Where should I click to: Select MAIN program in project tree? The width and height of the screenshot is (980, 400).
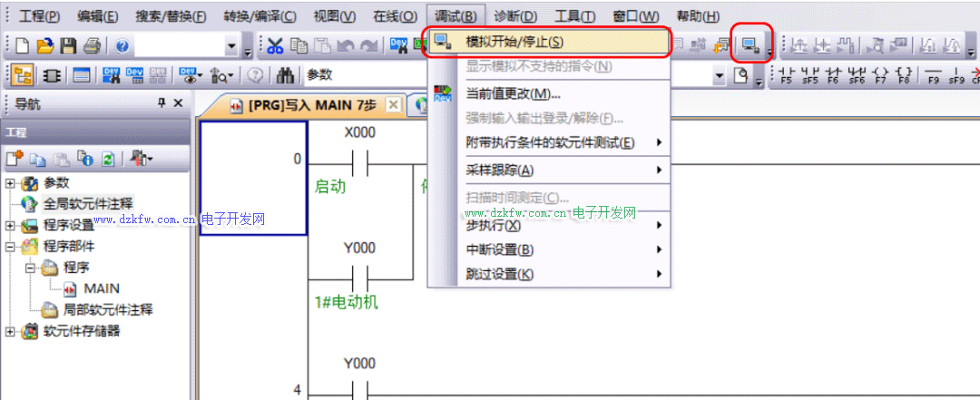[x=101, y=288]
